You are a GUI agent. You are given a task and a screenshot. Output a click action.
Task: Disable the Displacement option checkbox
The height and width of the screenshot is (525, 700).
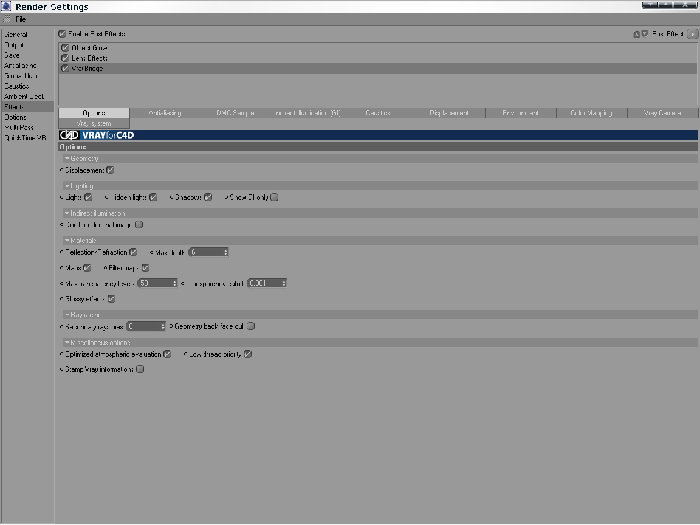click(x=110, y=170)
